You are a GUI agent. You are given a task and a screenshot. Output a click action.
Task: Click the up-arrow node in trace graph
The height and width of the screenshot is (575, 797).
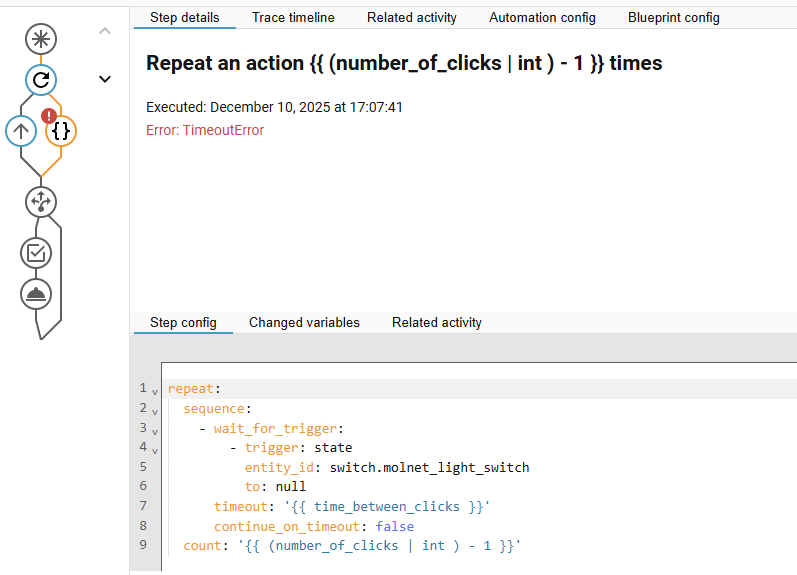point(21,130)
